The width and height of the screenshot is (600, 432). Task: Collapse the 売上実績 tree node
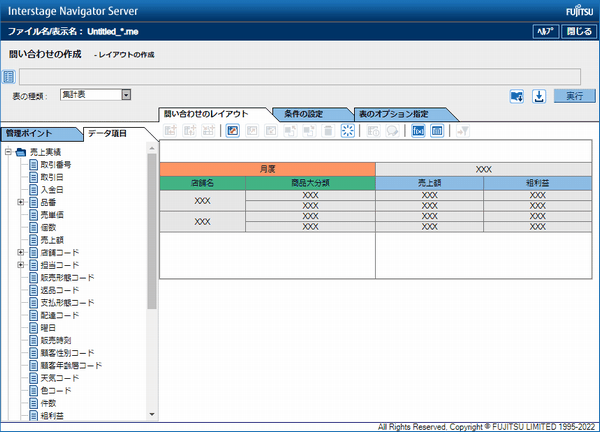(8, 152)
